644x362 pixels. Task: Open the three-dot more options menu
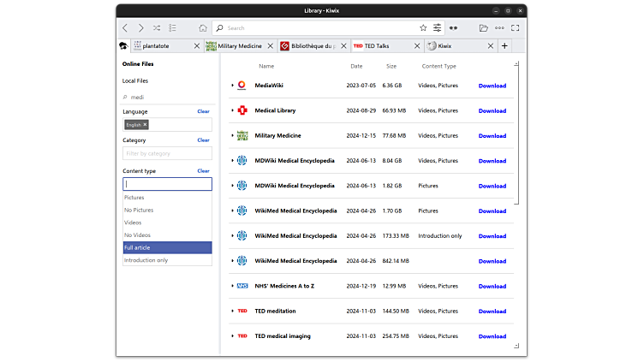(498, 27)
